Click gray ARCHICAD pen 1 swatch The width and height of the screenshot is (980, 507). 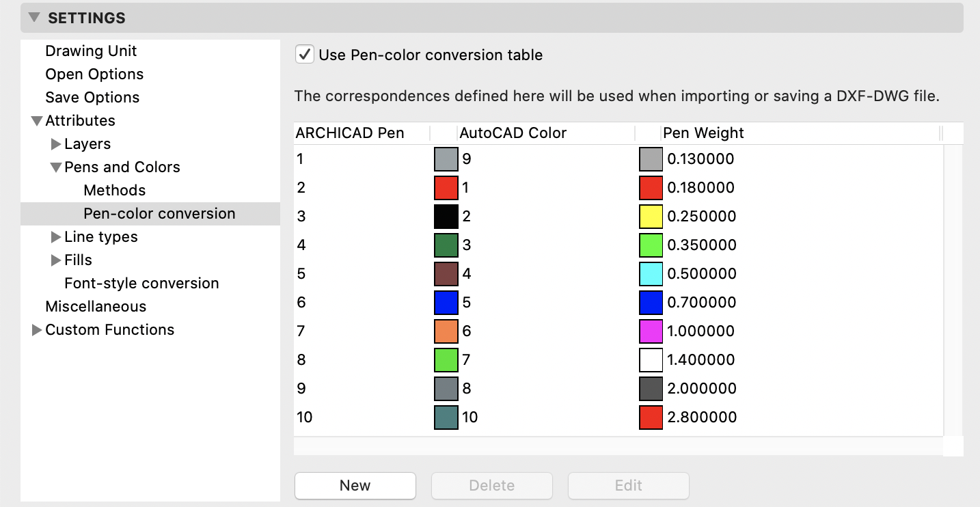click(446, 159)
